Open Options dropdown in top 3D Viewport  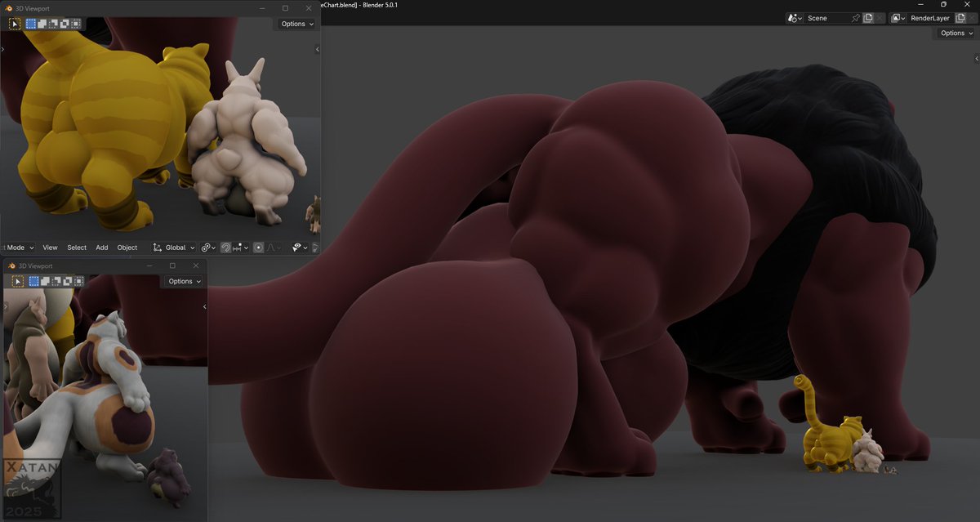click(296, 24)
